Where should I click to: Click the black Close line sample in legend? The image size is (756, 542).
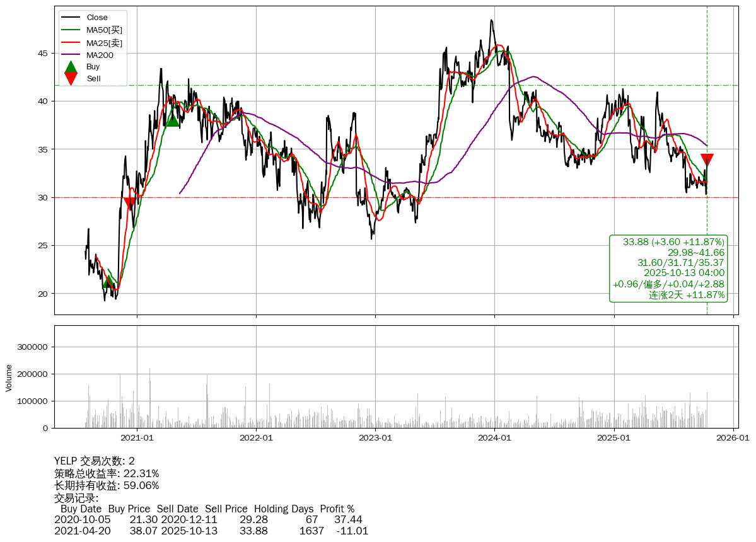tap(71, 18)
